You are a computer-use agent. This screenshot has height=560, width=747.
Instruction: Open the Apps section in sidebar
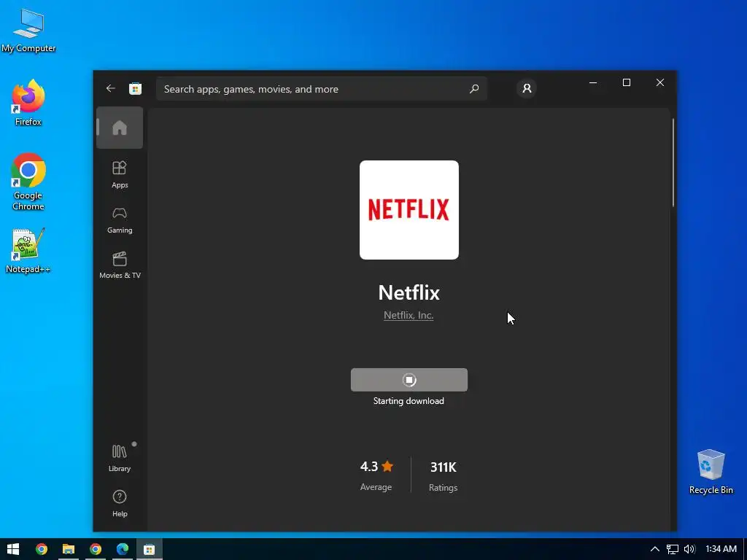(x=120, y=175)
